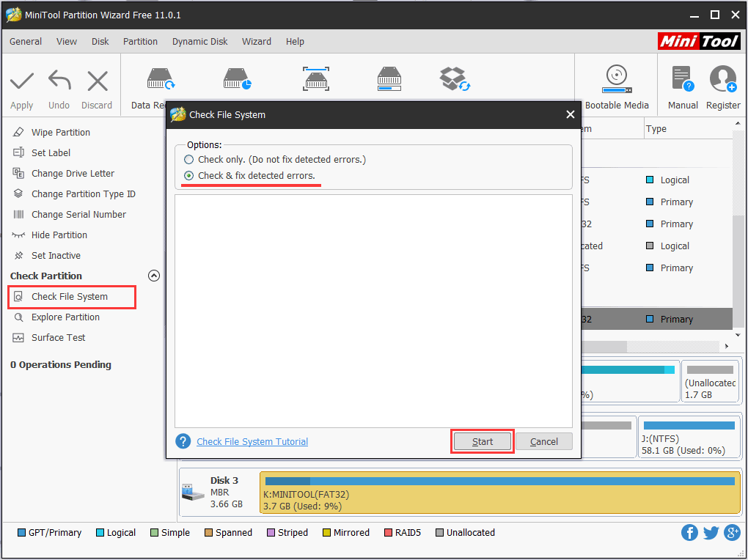Click the highlighted Primary row

point(657,319)
